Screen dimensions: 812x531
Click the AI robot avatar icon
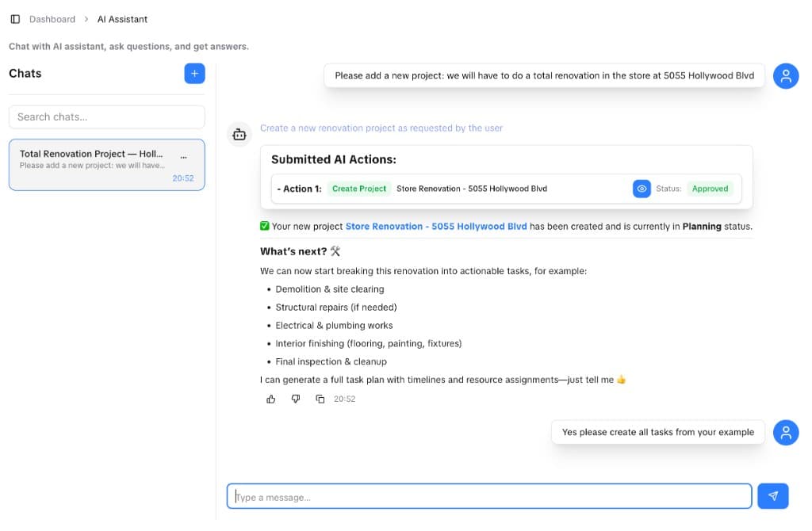(239, 134)
